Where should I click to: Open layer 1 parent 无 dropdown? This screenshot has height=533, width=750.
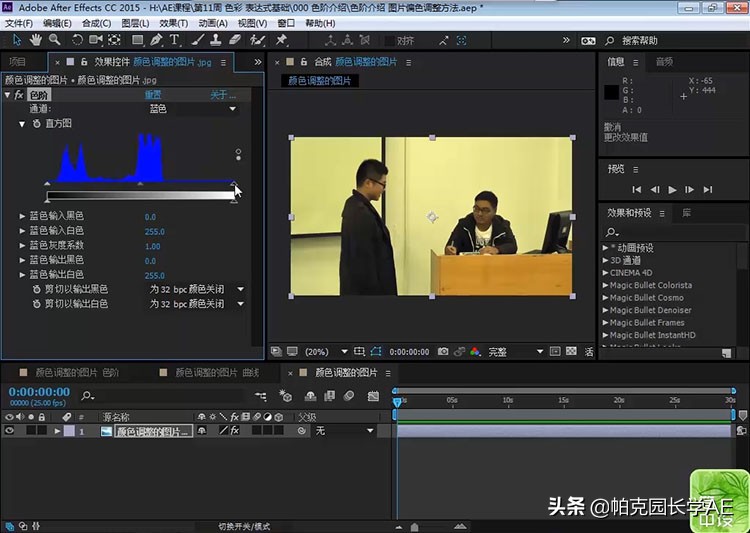344,431
